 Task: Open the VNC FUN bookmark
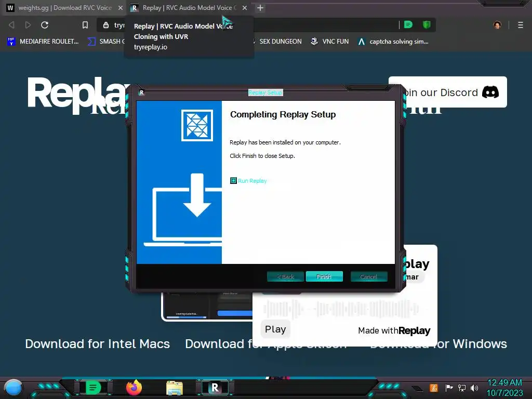[330, 42]
